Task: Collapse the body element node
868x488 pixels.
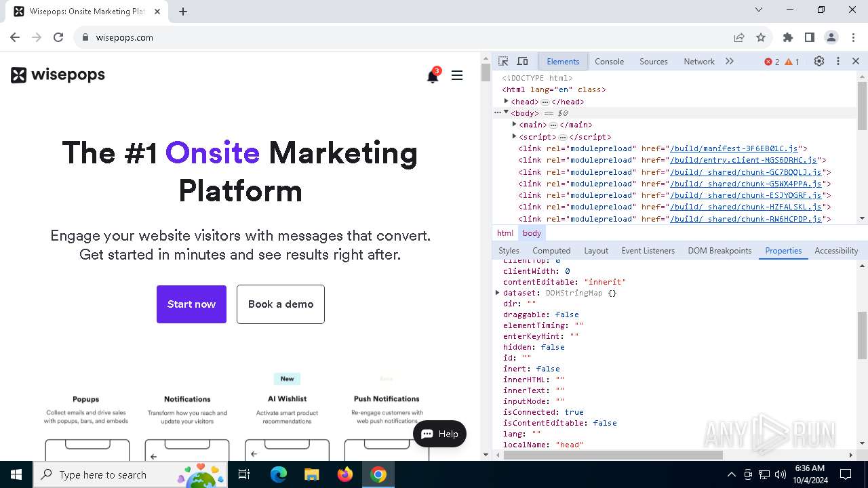Action: [x=506, y=113]
